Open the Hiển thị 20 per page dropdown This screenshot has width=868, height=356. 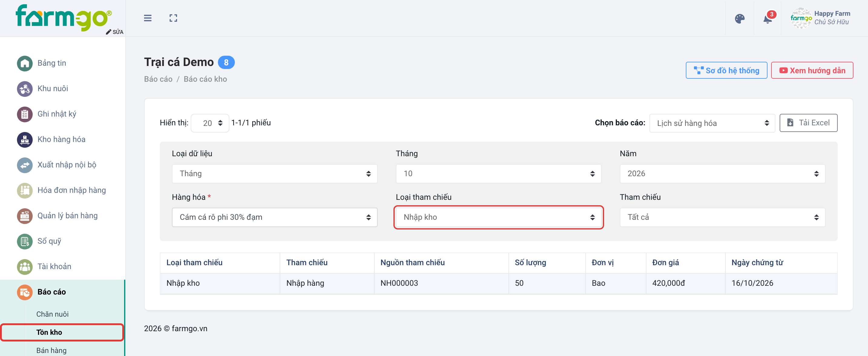(x=210, y=123)
